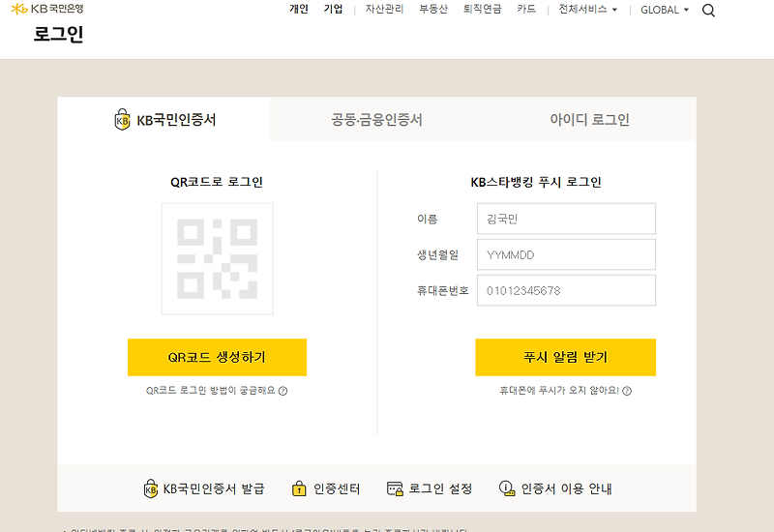
Task: Open the search magnifier icon
Action: (x=708, y=11)
